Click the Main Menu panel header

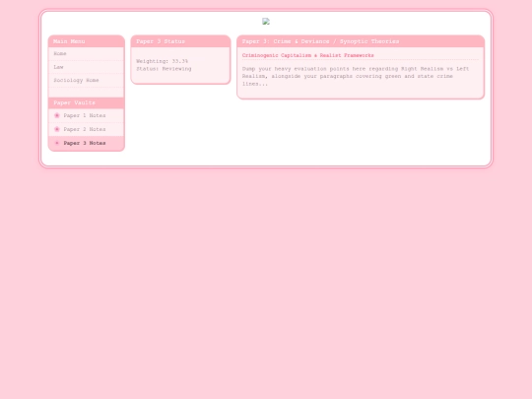(86, 41)
